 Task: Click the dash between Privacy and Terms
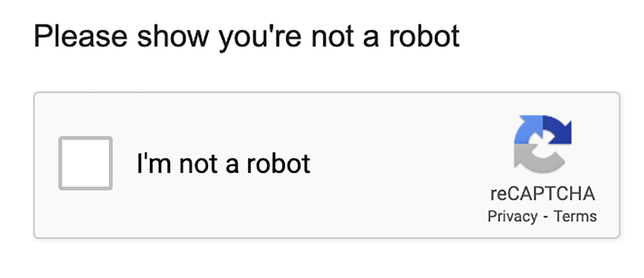pyautogui.click(x=545, y=217)
